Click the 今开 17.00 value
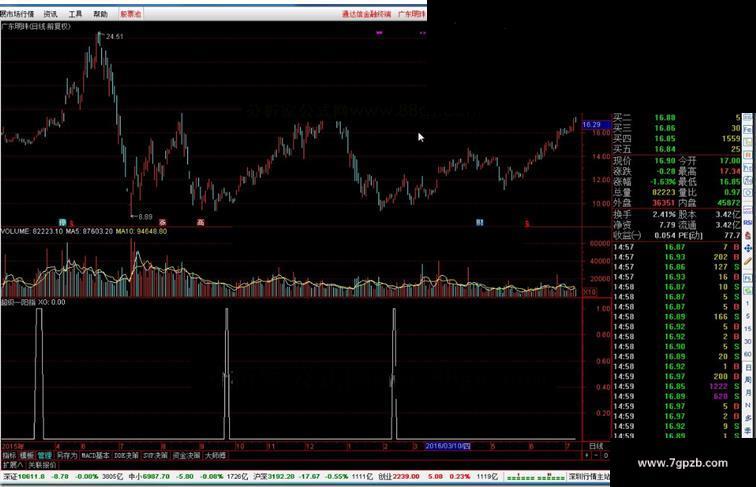Screen dimensions: 756x487 point(730,161)
